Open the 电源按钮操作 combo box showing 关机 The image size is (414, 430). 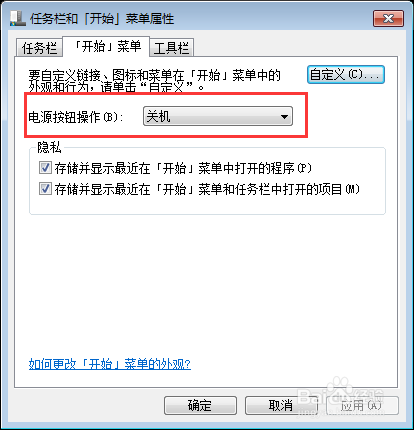[218, 116]
